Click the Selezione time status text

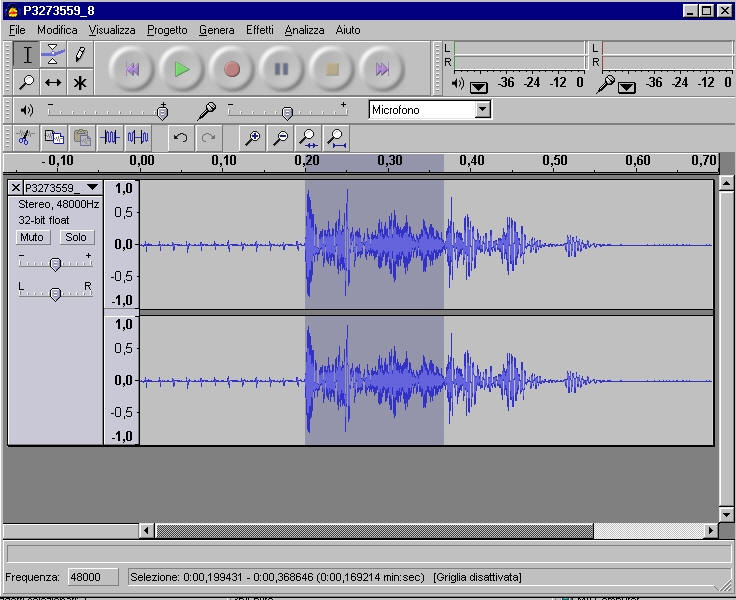[x=277, y=577]
